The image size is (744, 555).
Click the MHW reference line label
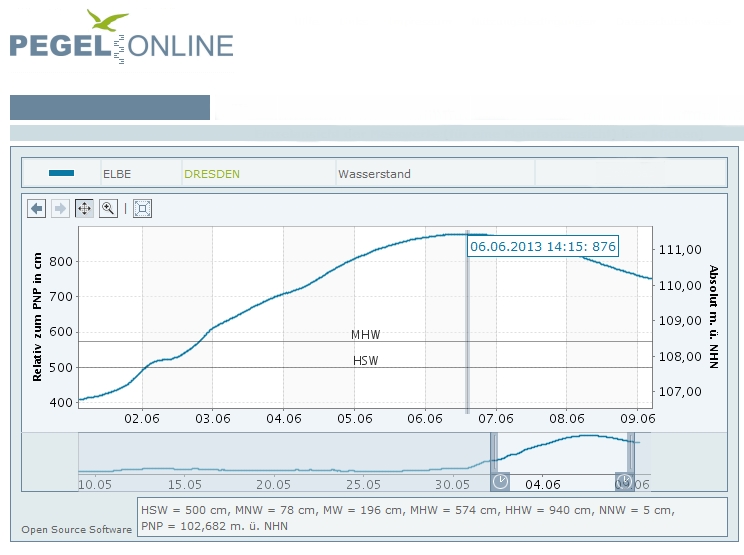(x=365, y=335)
